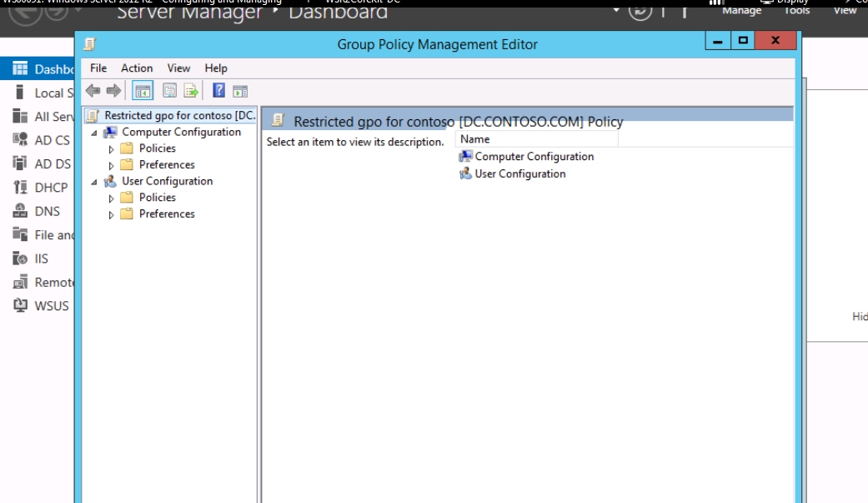Open AD DS in Server Manager sidebar
Viewport: 868px width, 503px height.
[43, 164]
